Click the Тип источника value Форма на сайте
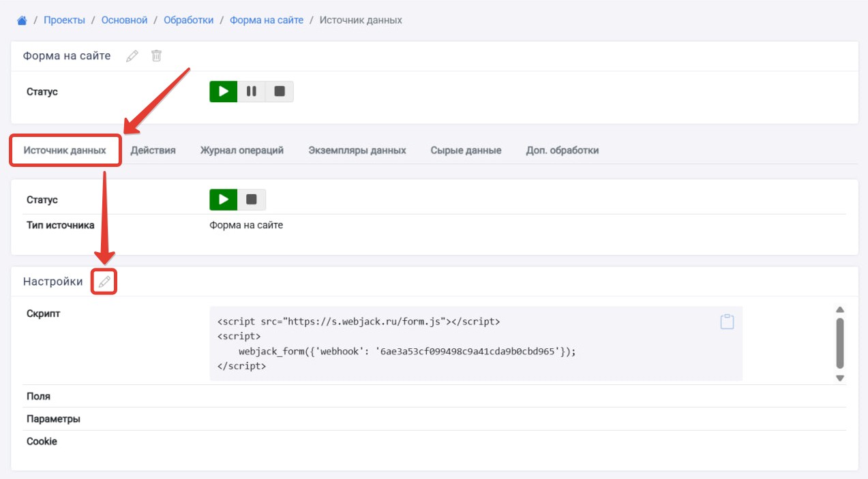The height and width of the screenshot is (479, 868). point(246,225)
